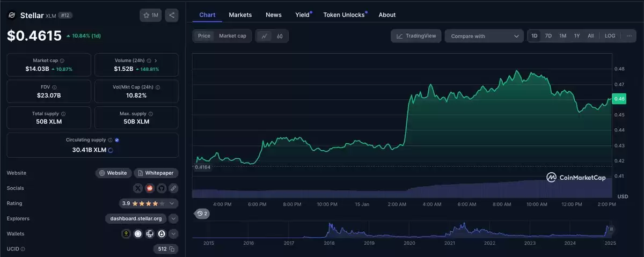Set chart range to All
Image resolution: width=644 pixels, height=257 pixels.
(x=591, y=36)
